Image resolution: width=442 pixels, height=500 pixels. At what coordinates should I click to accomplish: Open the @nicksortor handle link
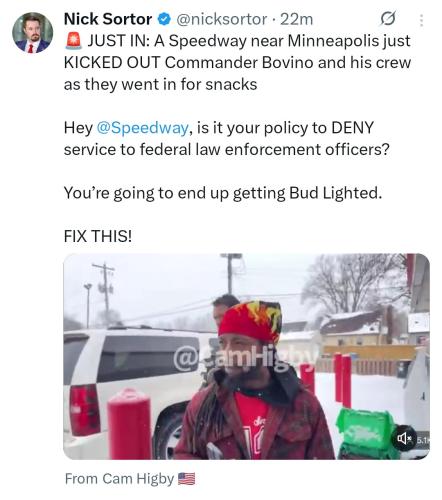pyautogui.click(x=221, y=19)
